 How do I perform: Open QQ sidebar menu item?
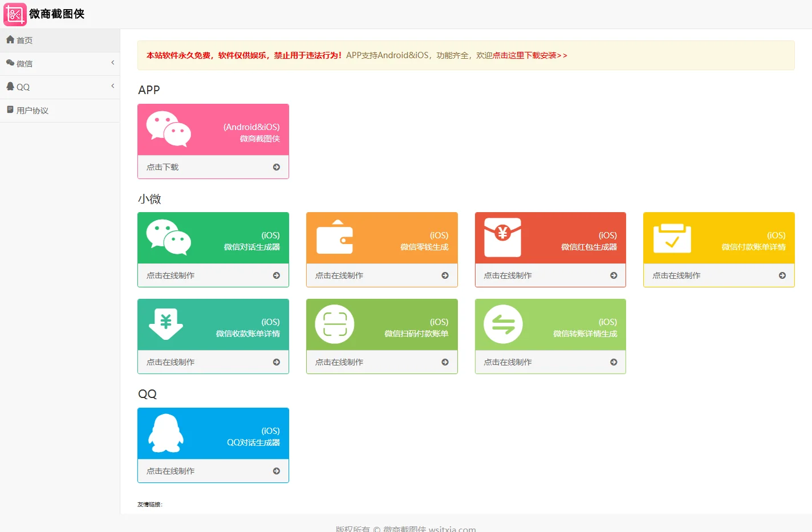(60, 87)
